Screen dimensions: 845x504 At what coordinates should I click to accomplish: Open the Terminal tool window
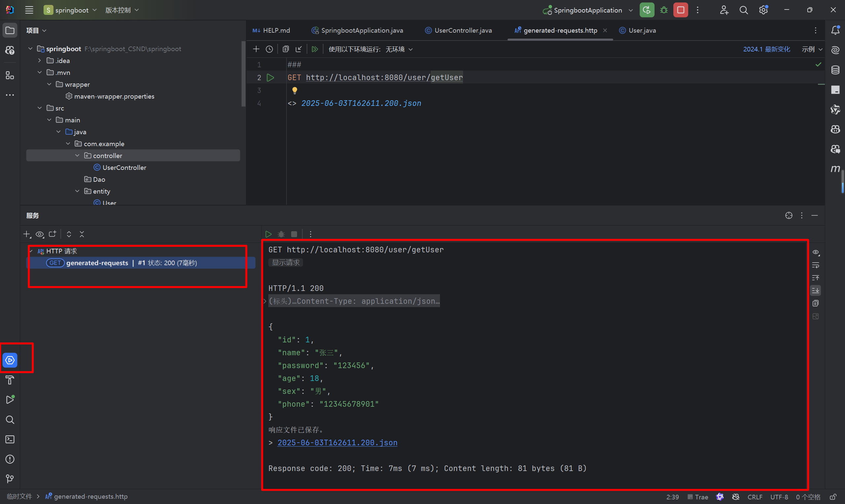(x=10, y=439)
